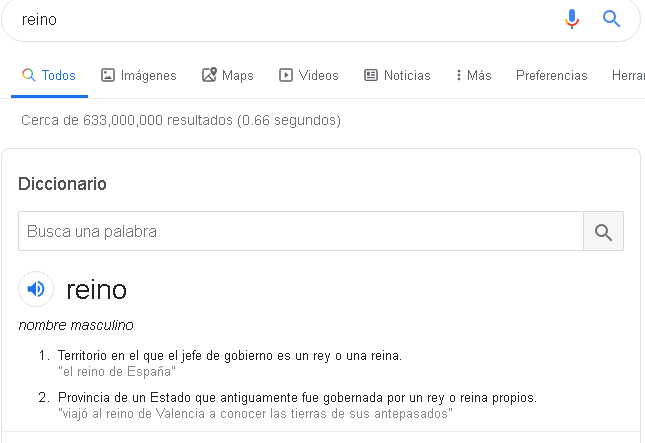645x443 pixels.
Task: Click example "el reino de España"
Action: pyautogui.click(x=117, y=371)
